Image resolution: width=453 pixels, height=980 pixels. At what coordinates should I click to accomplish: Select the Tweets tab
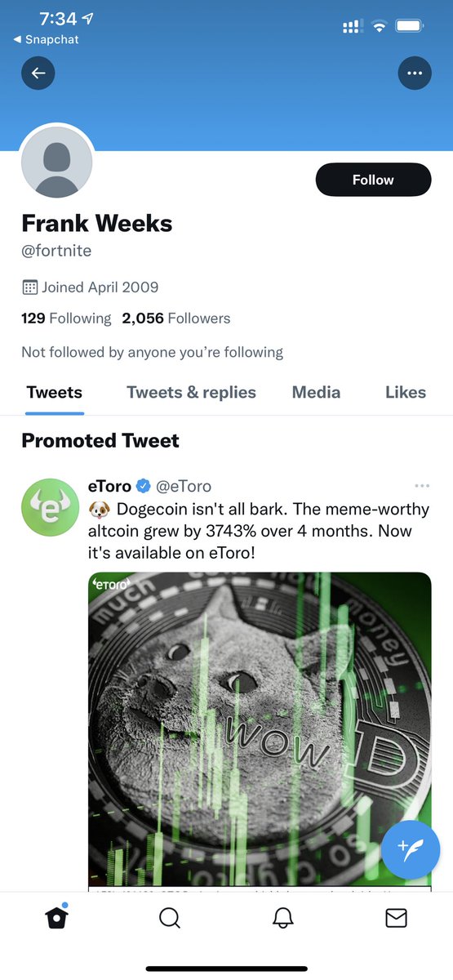pos(54,392)
